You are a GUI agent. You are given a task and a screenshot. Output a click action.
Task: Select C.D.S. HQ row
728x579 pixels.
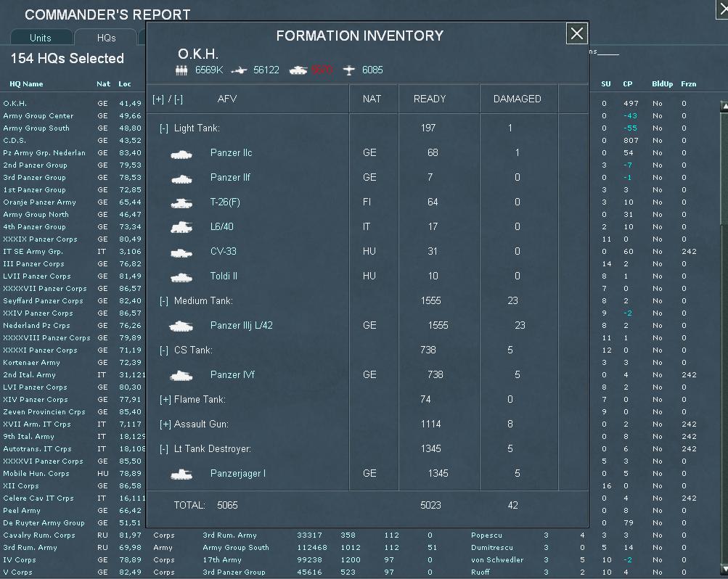tap(15, 141)
